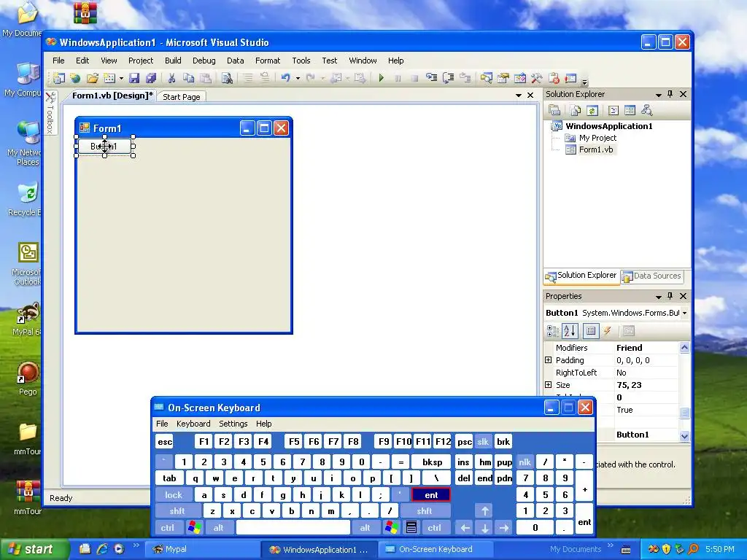Open the Keyboard menu in On-Screen Keyboard

pyautogui.click(x=193, y=424)
